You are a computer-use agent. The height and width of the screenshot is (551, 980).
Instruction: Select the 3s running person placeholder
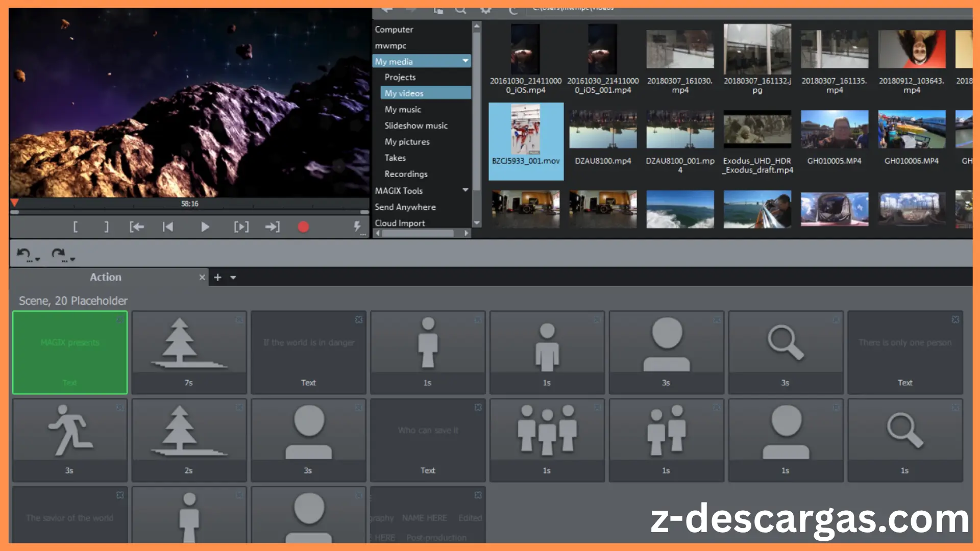pyautogui.click(x=70, y=440)
